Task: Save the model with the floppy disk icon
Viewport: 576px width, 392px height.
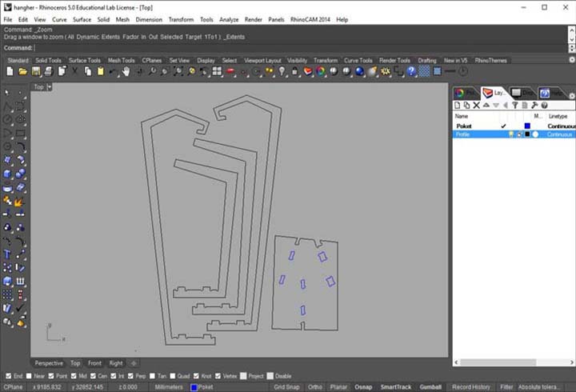Action: [x=36, y=71]
